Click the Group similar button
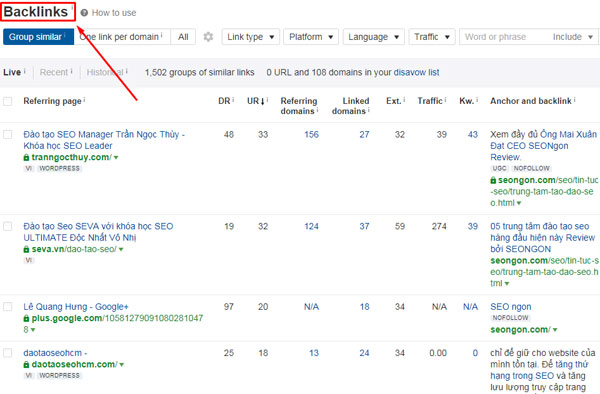 [38, 37]
